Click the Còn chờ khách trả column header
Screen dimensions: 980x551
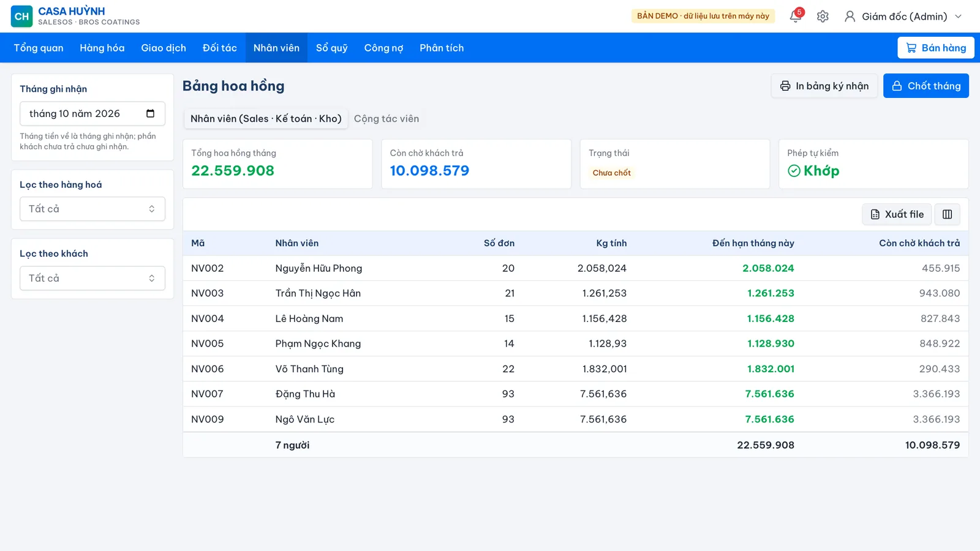click(x=919, y=243)
